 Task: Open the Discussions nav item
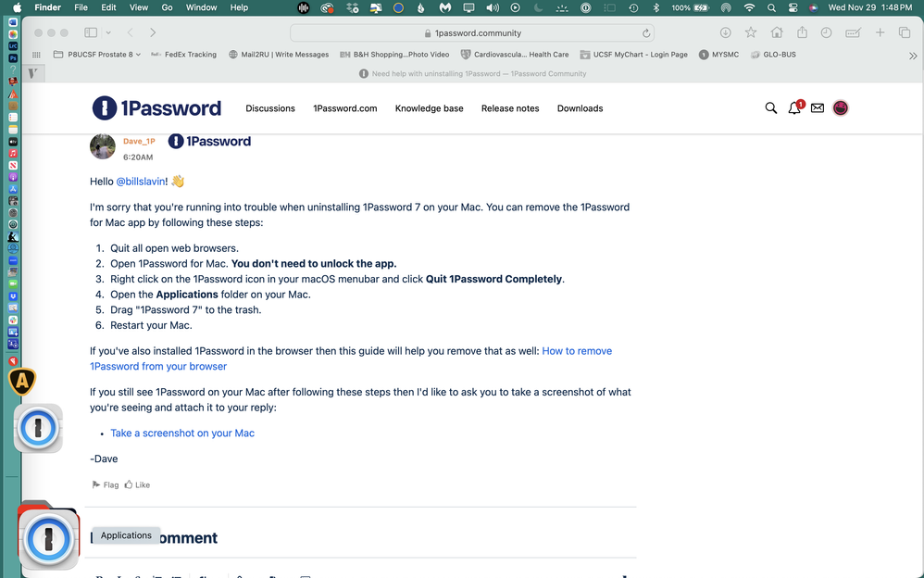click(270, 108)
